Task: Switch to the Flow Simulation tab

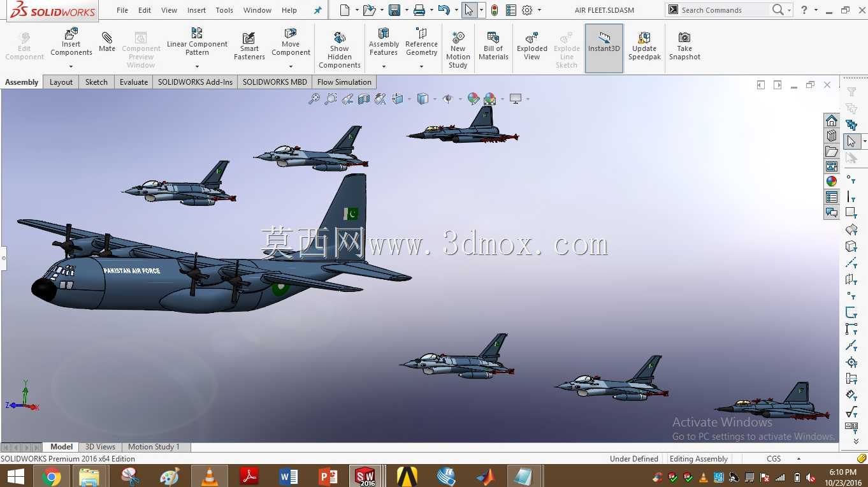Action: pyautogui.click(x=344, y=82)
